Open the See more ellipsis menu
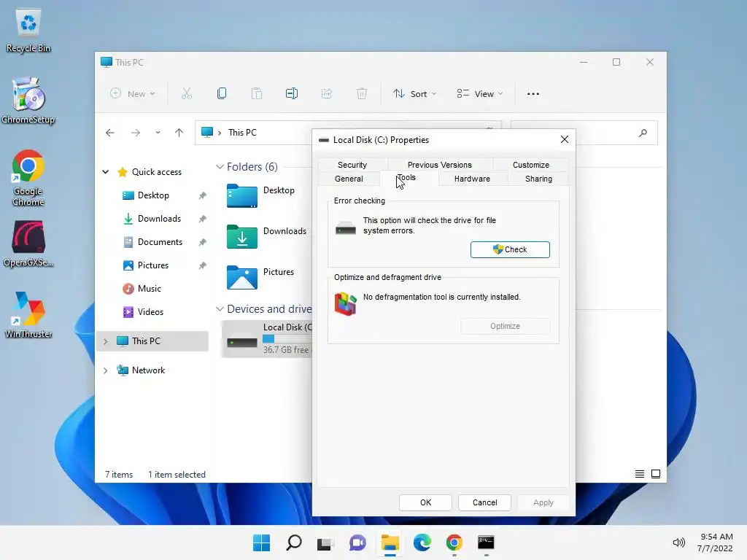Image resolution: width=747 pixels, height=560 pixels. pos(533,94)
